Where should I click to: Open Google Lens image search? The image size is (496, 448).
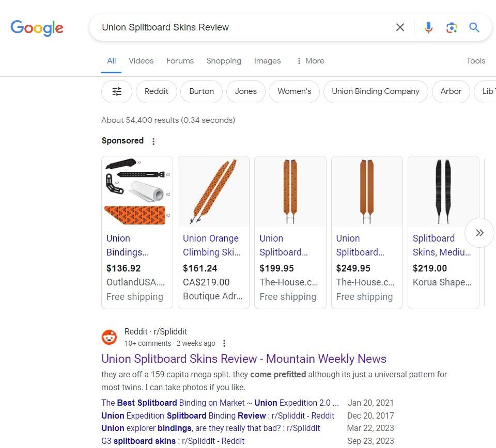coord(452,27)
